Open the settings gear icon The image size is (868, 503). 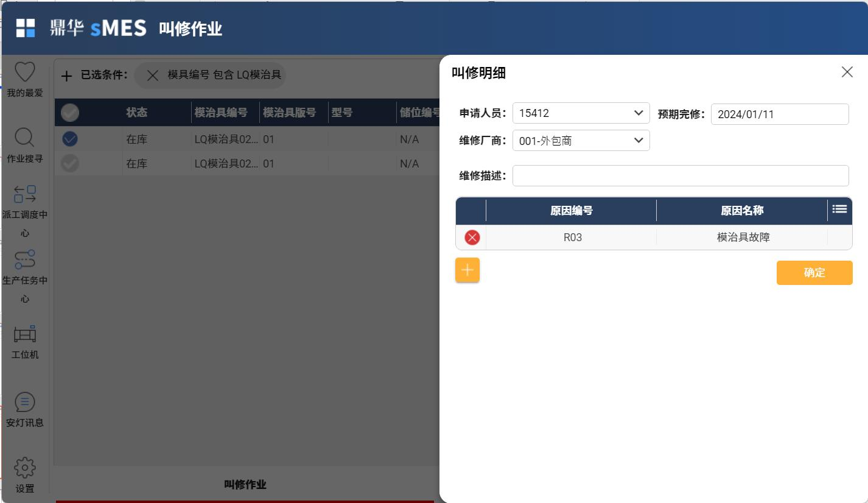coord(25,468)
